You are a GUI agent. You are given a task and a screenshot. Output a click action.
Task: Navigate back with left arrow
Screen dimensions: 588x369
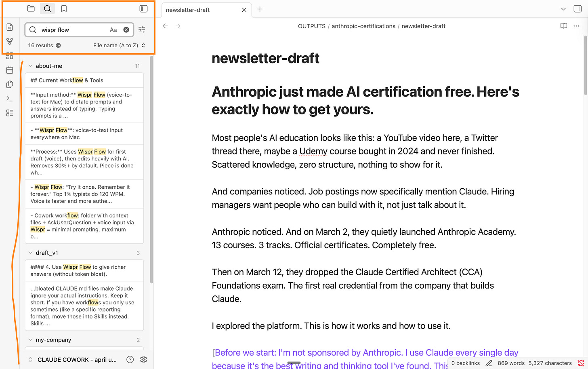click(165, 26)
